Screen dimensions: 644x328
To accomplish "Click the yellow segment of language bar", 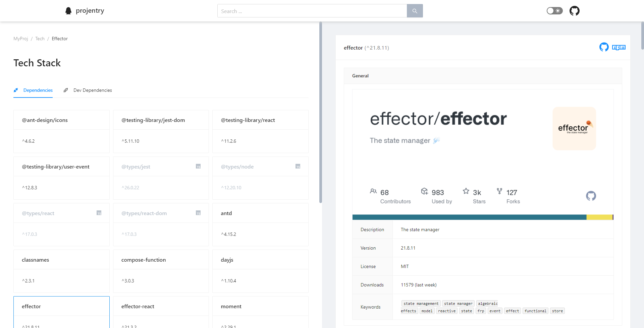I will coord(599,217).
